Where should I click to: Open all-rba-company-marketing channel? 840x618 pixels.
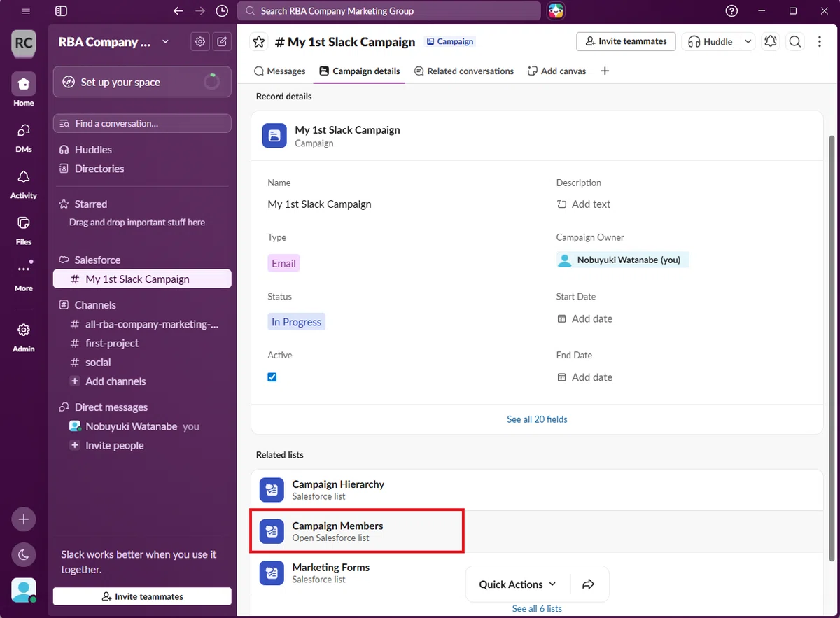(142, 325)
